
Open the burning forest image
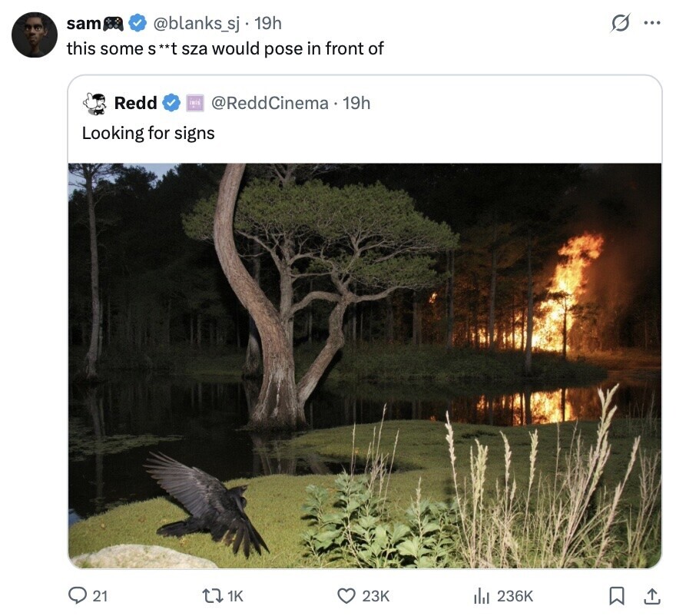click(365, 365)
